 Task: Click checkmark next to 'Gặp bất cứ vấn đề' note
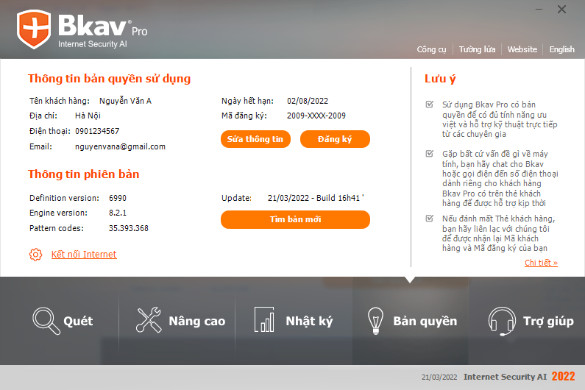[429, 153]
